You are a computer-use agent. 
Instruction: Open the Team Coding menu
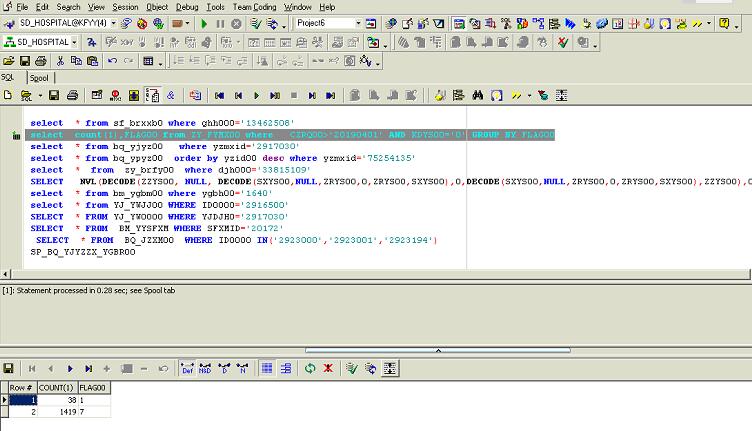coord(254,7)
